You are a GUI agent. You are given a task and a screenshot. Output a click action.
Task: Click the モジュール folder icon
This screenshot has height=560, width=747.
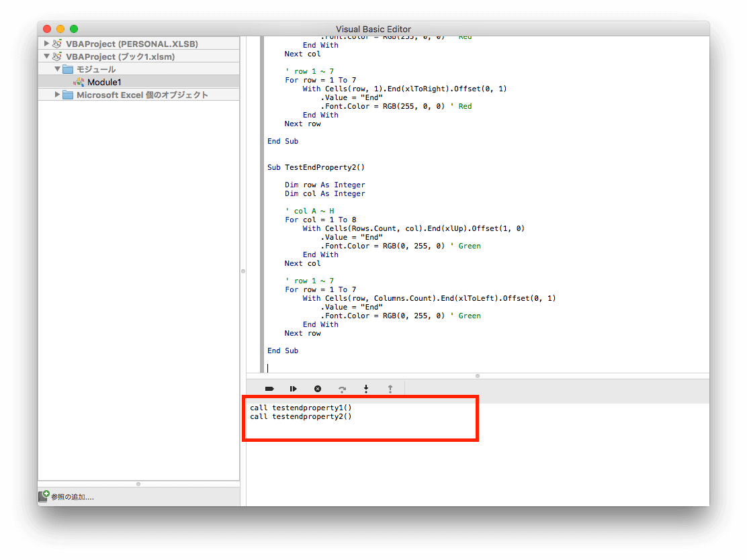pyautogui.click(x=68, y=70)
